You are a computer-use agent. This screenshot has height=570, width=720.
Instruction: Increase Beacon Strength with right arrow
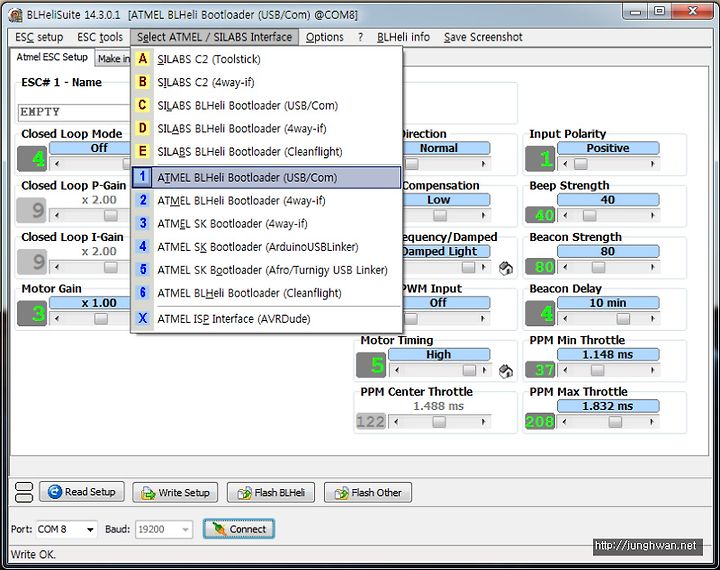coord(652,267)
